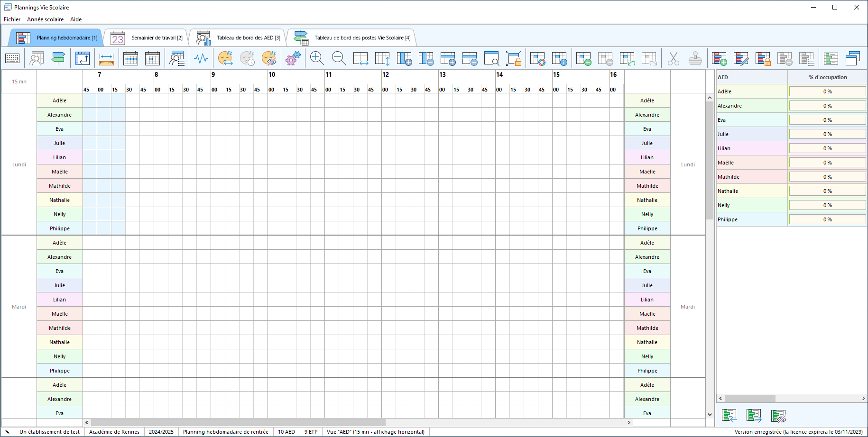
Task: Click right arrow of AED panel horizontal scrollbar
Action: [863, 399]
